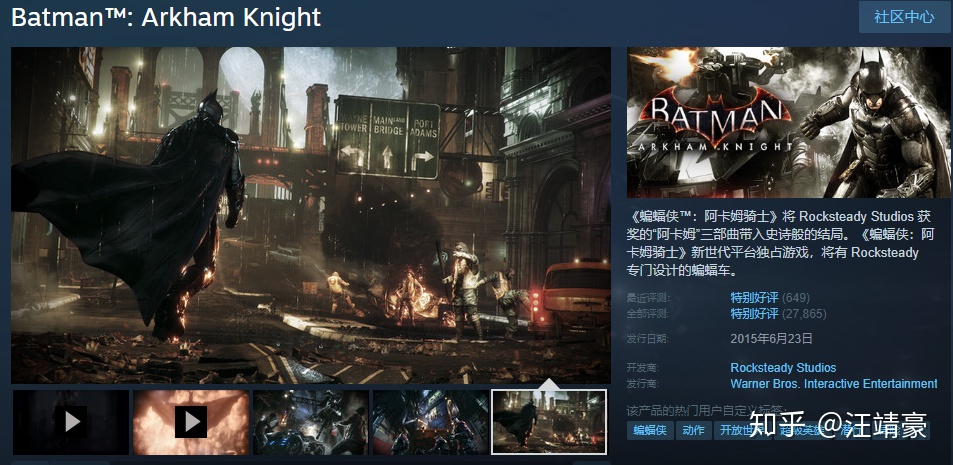The image size is (953, 465).
Task: Open recent reviews 特别好评 (649) link
Action: pos(770,298)
